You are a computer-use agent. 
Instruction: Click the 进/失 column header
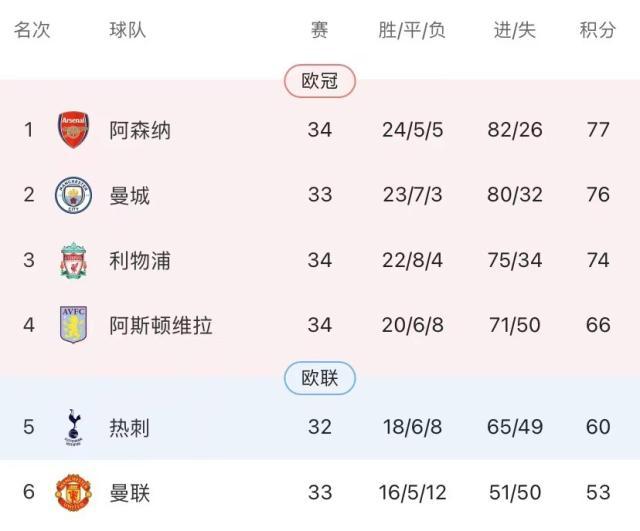[x=515, y=30]
